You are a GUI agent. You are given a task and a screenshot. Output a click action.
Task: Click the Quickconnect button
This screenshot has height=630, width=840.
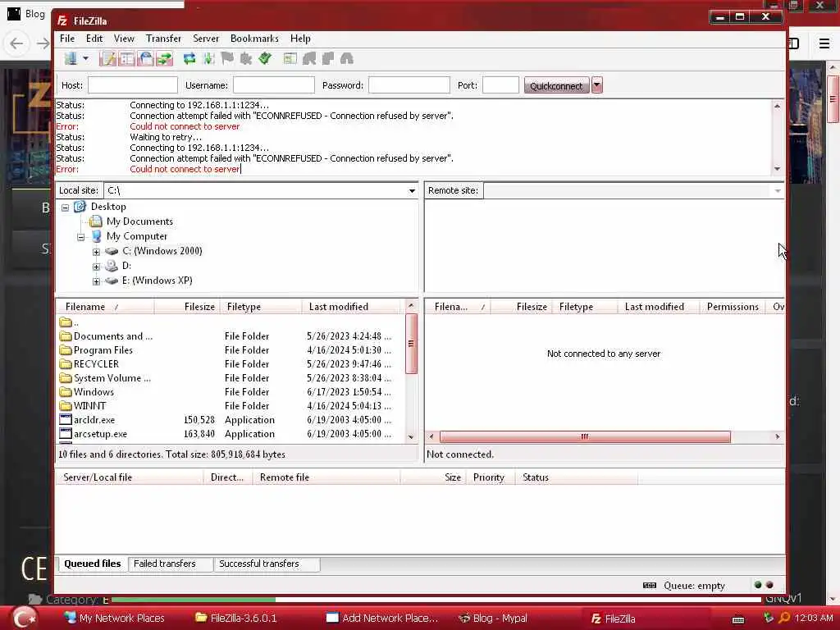click(x=557, y=85)
